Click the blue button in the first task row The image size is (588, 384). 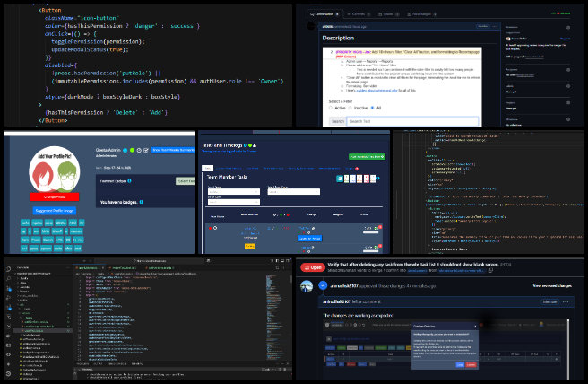point(310,239)
